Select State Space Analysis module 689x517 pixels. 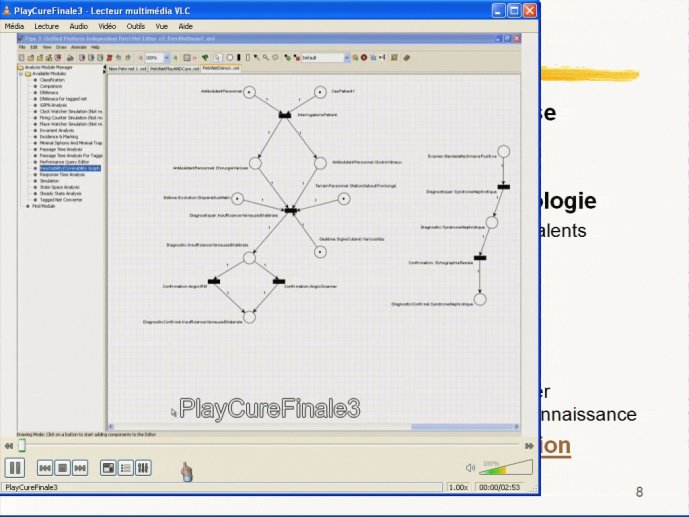tap(60, 187)
